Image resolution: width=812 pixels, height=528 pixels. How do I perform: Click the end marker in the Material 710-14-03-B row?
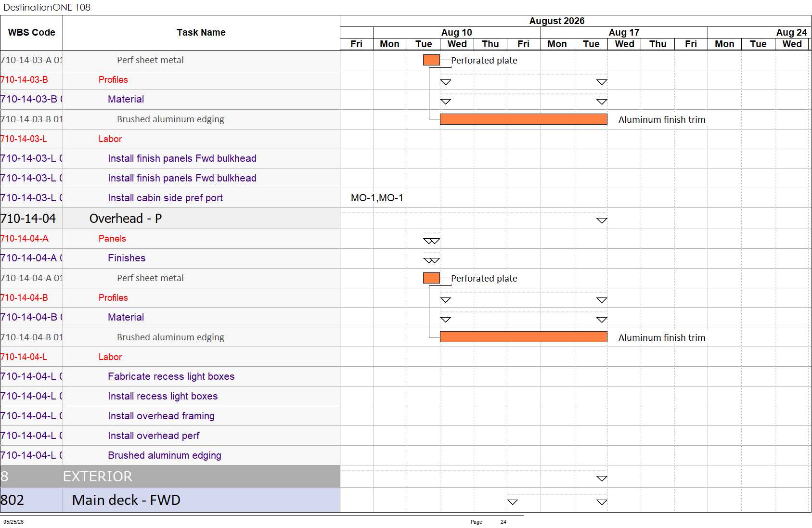coord(602,102)
